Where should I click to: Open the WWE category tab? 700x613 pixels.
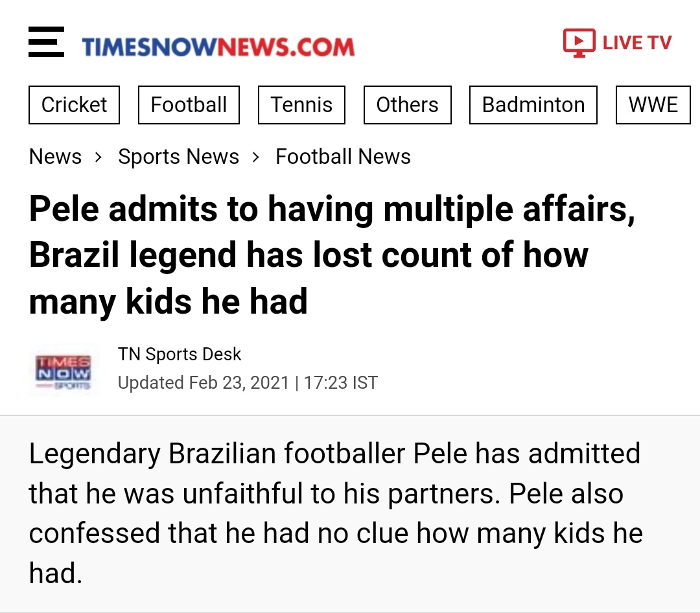(x=653, y=105)
